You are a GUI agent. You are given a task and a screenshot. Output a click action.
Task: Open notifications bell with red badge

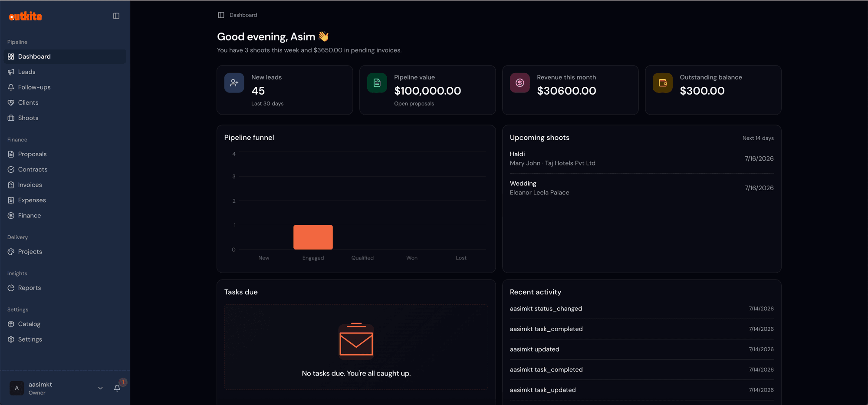click(x=117, y=388)
